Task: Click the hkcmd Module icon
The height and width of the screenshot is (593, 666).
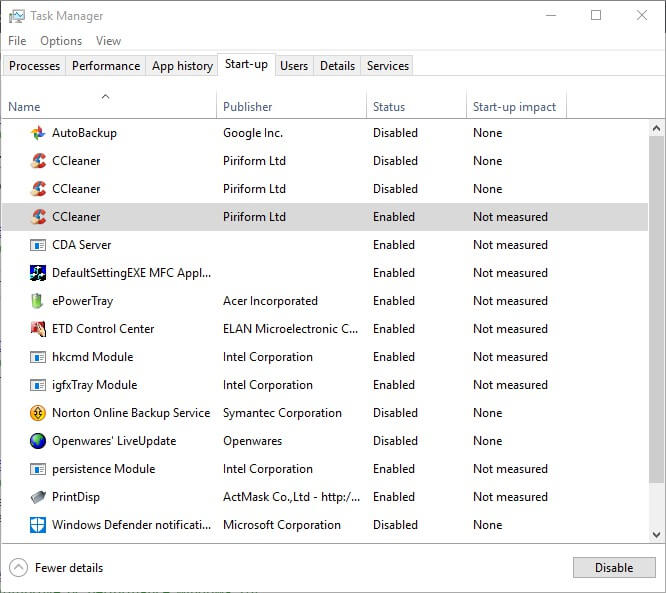Action: coord(38,357)
